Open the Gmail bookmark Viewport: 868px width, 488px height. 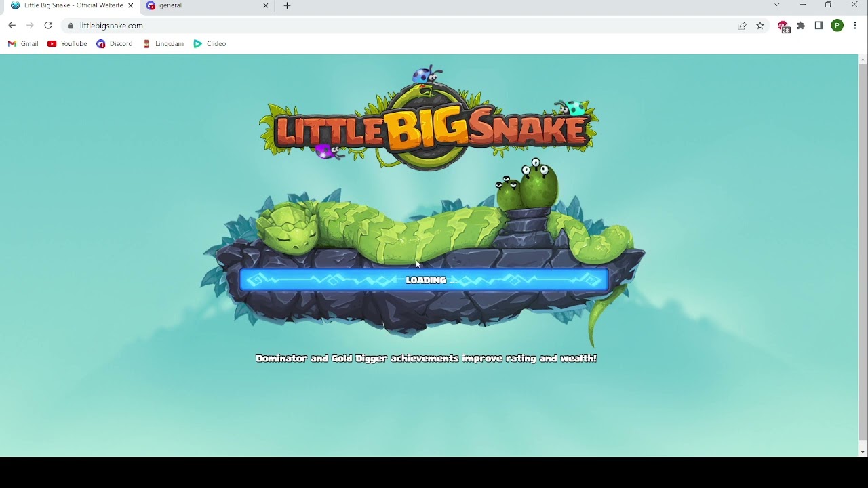[23, 44]
